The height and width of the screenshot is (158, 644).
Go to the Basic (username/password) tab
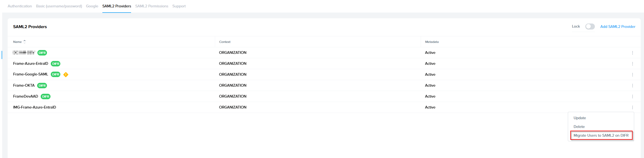[59, 6]
